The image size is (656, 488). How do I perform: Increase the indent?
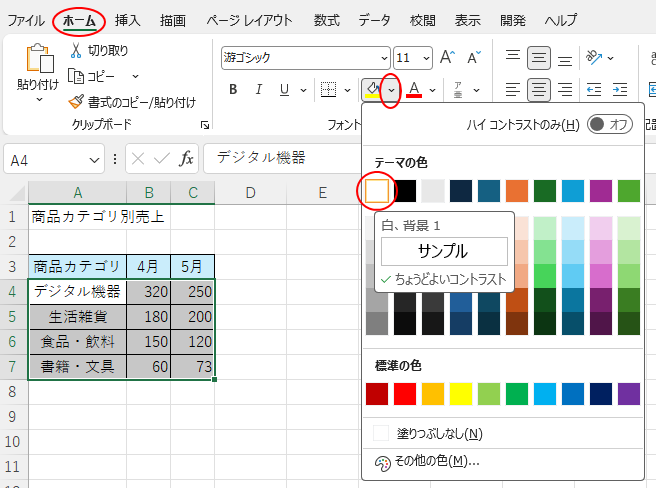point(620,90)
